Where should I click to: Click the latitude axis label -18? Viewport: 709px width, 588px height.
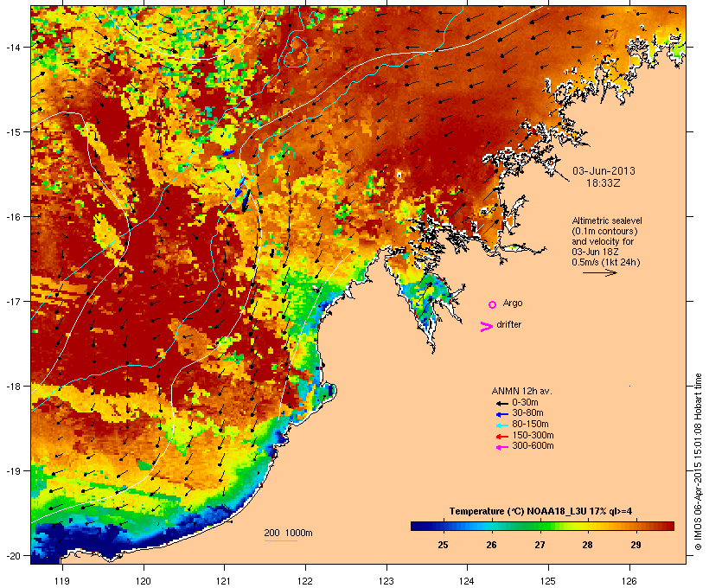[12, 387]
